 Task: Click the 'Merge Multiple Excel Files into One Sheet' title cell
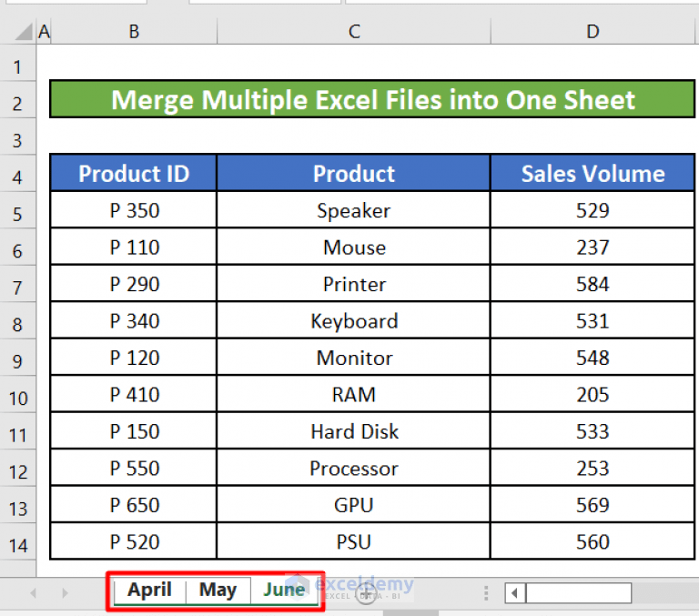click(x=372, y=99)
